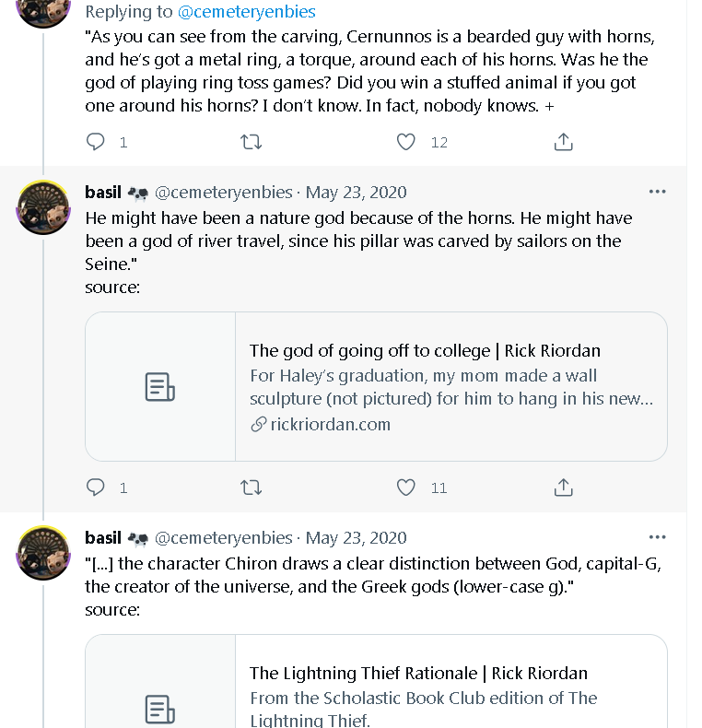Share the nature god tweet
The width and height of the screenshot is (702, 728).
(564, 487)
